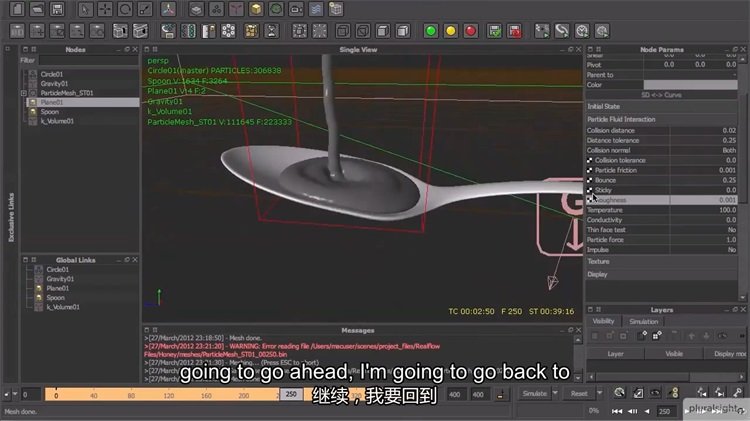Click the Node Params vertical scrollbar

tap(742, 177)
